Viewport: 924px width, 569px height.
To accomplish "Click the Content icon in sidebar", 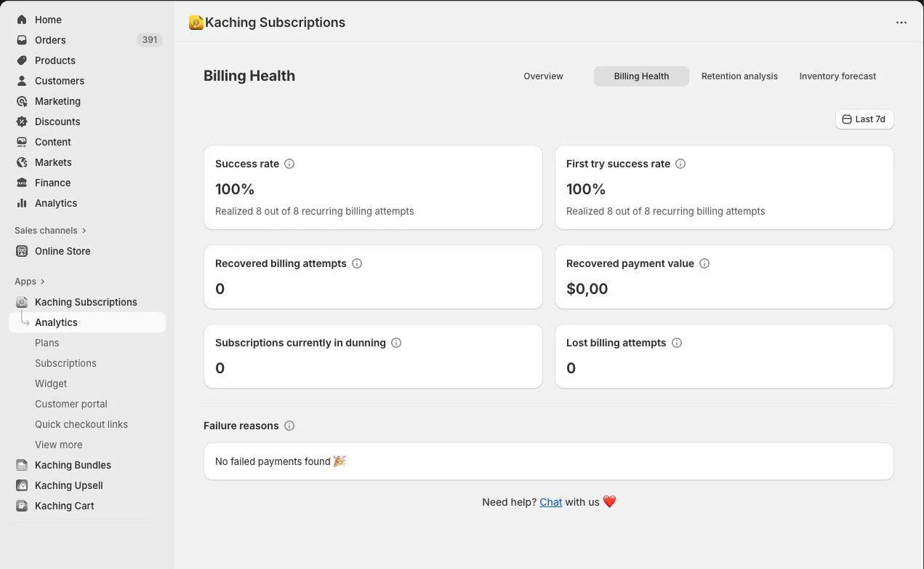I will point(22,142).
